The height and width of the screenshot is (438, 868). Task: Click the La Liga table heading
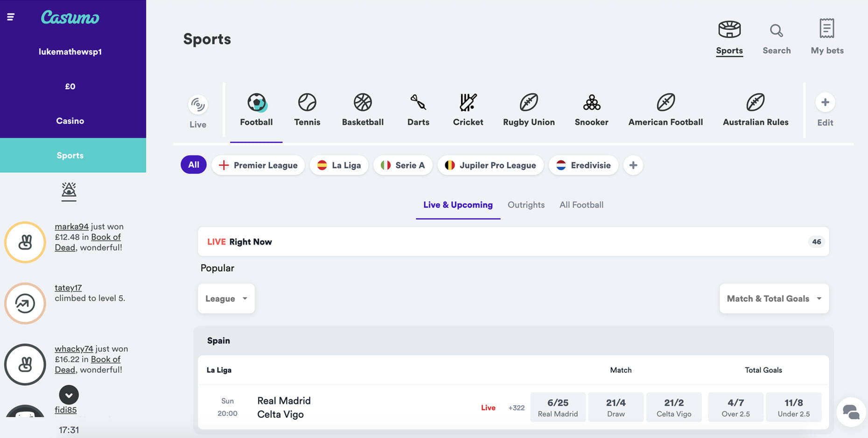tap(219, 370)
